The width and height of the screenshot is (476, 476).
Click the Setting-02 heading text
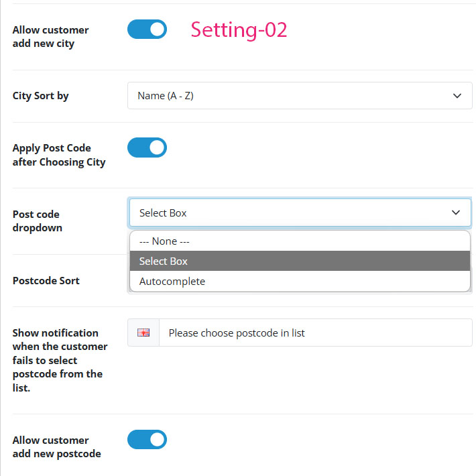pyautogui.click(x=239, y=31)
